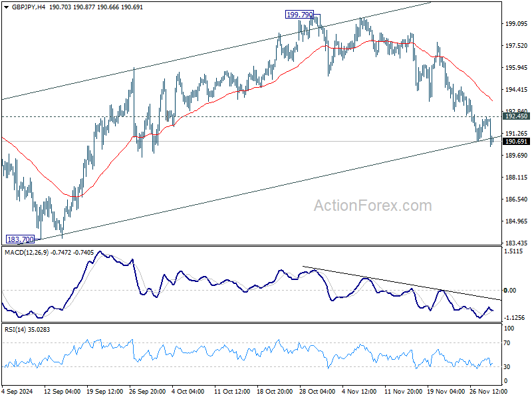Select the MACD 0.00 scale value
Image resolution: width=532 pixels, height=399 pixels.
[510, 291]
